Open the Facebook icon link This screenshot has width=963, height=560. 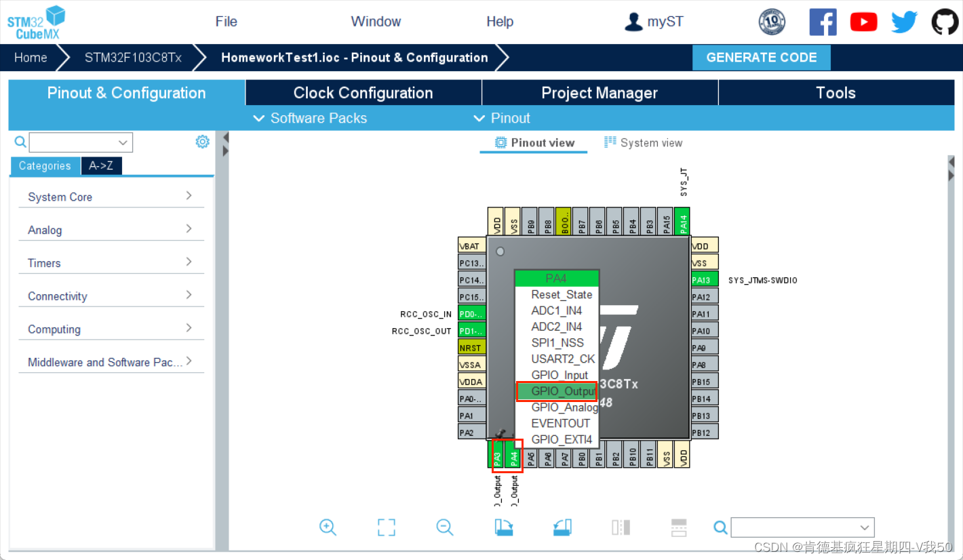tap(823, 22)
